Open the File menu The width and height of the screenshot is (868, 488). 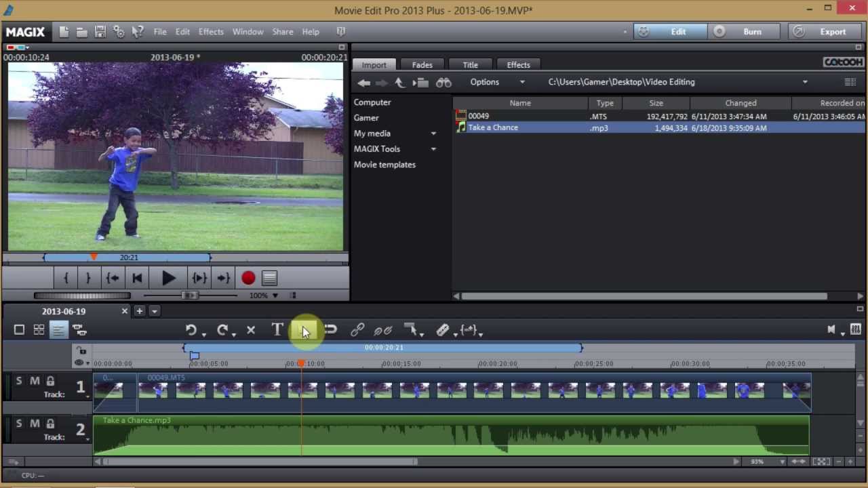[160, 32]
